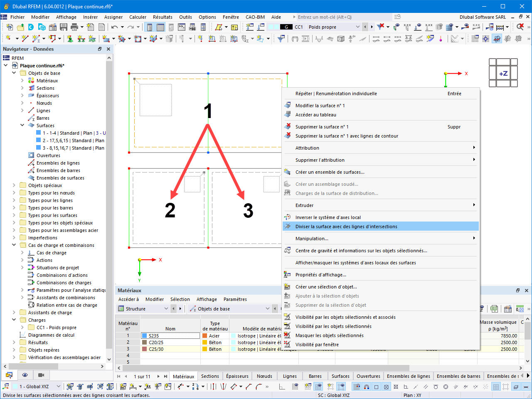Click the Diagrammes de calcul tree icon
The height and width of the screenshot is (399, 532).
[23, 335]
